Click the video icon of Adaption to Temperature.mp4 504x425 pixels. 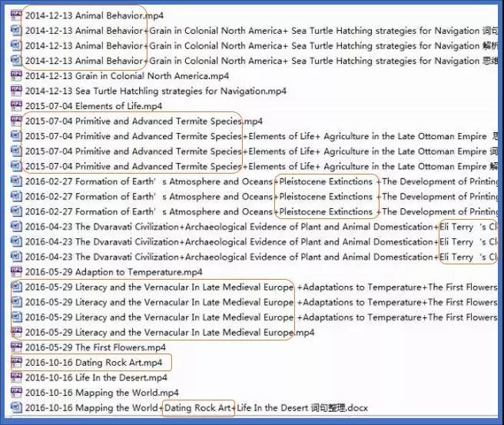point(16,271)
